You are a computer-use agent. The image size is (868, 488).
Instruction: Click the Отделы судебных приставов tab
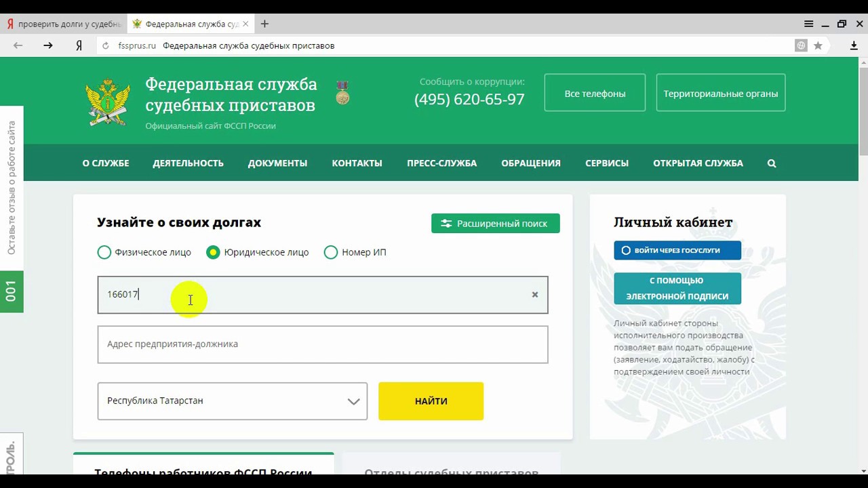452,464
